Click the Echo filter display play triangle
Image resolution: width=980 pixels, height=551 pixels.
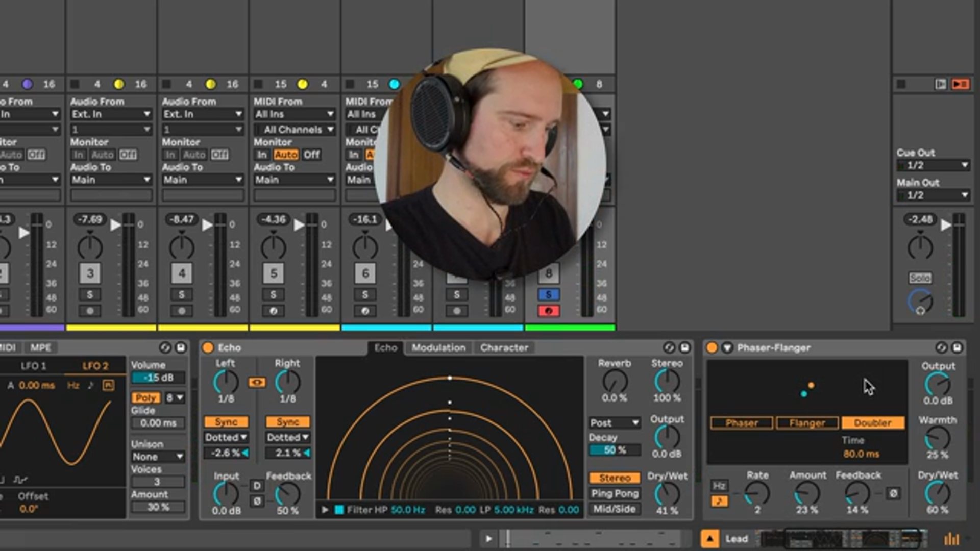coord(325,509)
